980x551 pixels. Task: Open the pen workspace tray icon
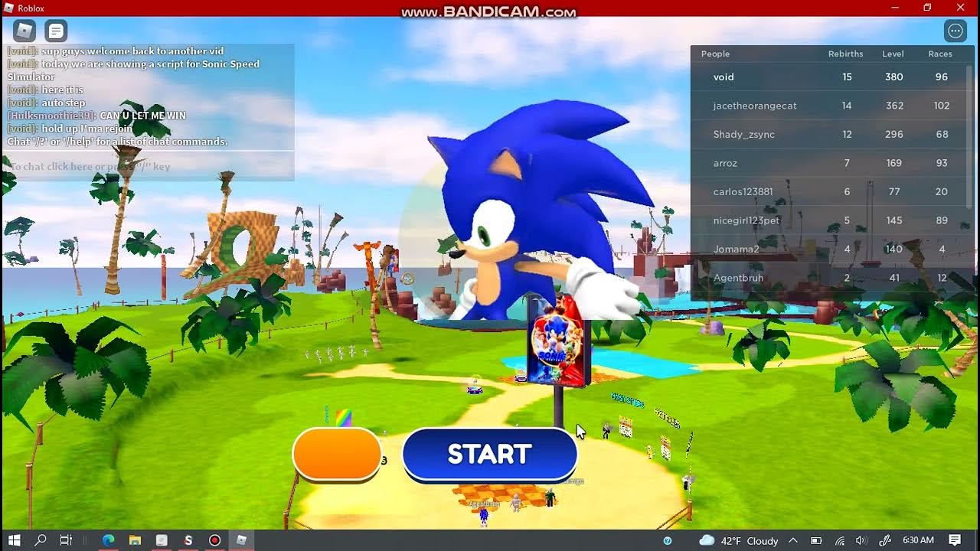point(884,540)
